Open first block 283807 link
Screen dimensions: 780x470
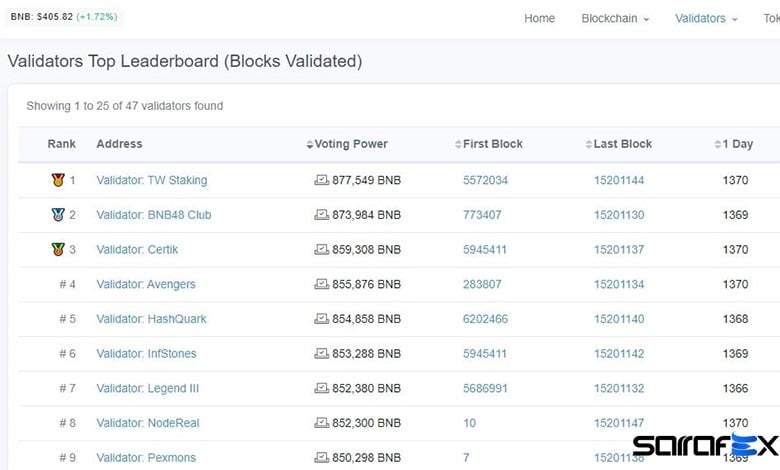click(x=482, y=284)
